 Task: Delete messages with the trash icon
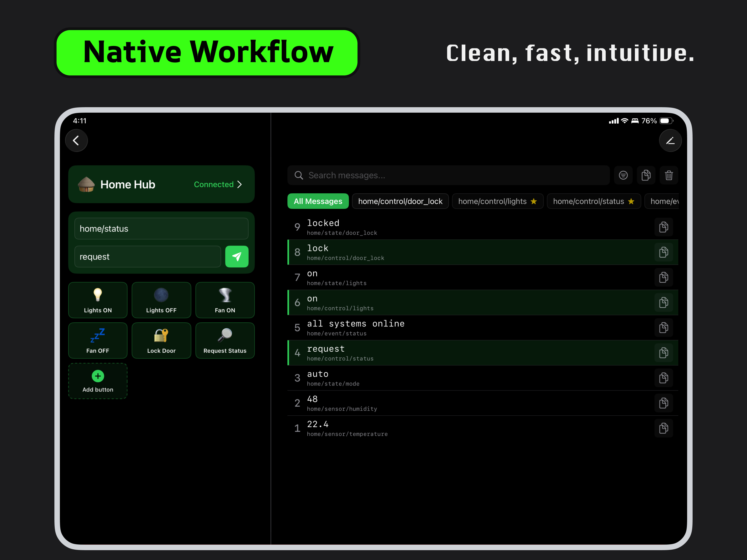click(x=669, y=175)
